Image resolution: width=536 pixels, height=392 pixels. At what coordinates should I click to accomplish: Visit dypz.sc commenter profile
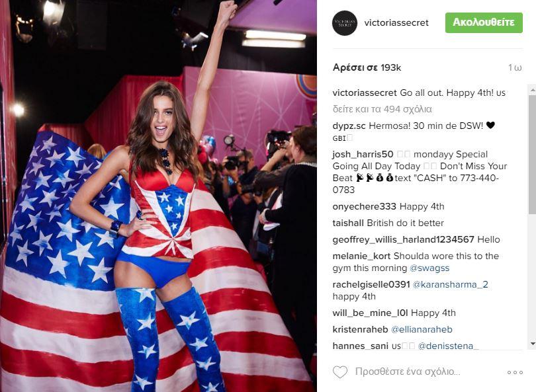tap(349, 126)
